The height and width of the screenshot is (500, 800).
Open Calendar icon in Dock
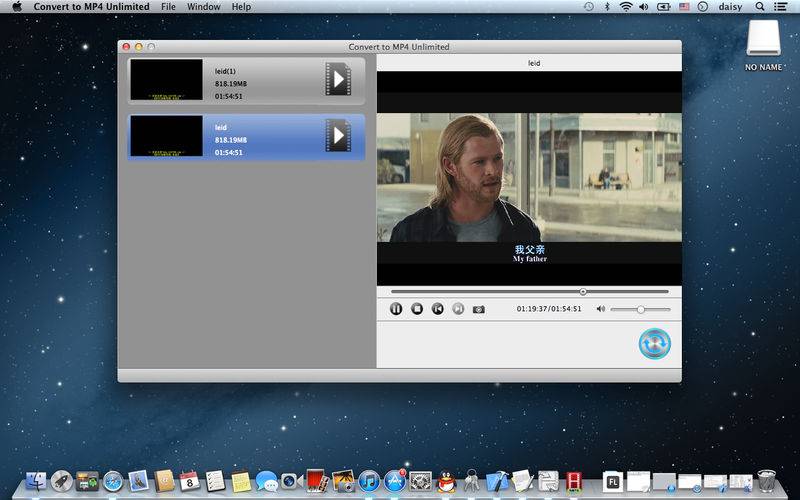tap(189, 481)
